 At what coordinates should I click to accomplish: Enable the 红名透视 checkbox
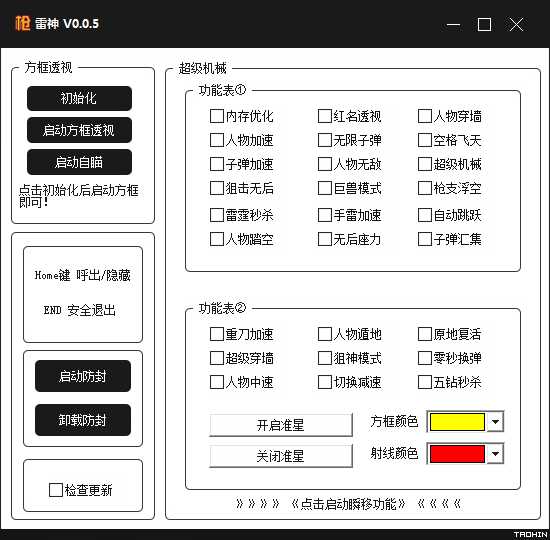pyautogui.click(x=324, y=116)
